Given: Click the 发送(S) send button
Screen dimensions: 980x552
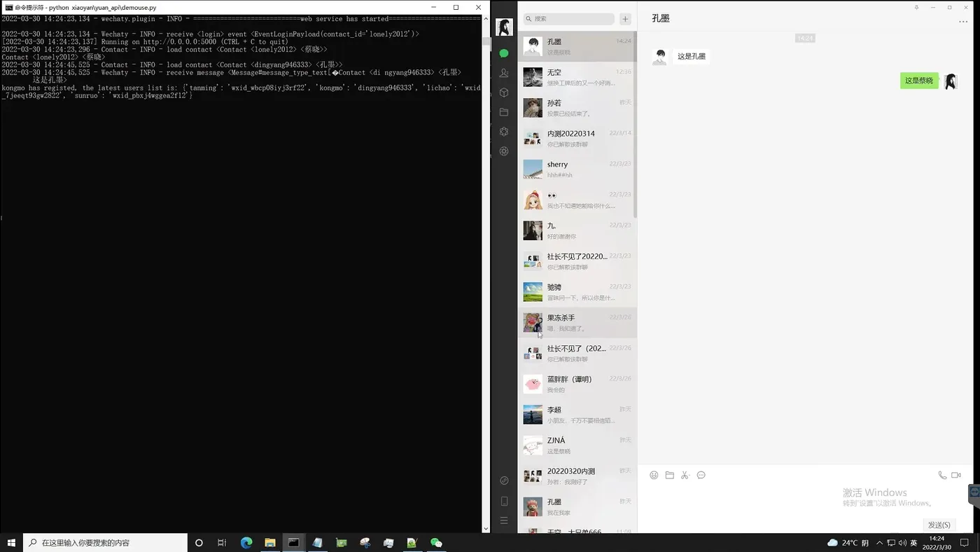Looking at the screenshot, I should pos(939,525).
